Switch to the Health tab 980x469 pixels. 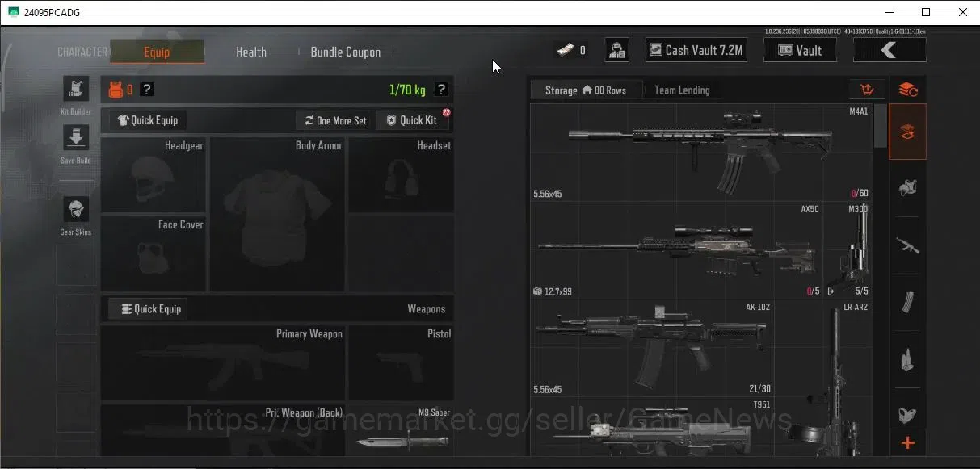(x=251, y=52)
